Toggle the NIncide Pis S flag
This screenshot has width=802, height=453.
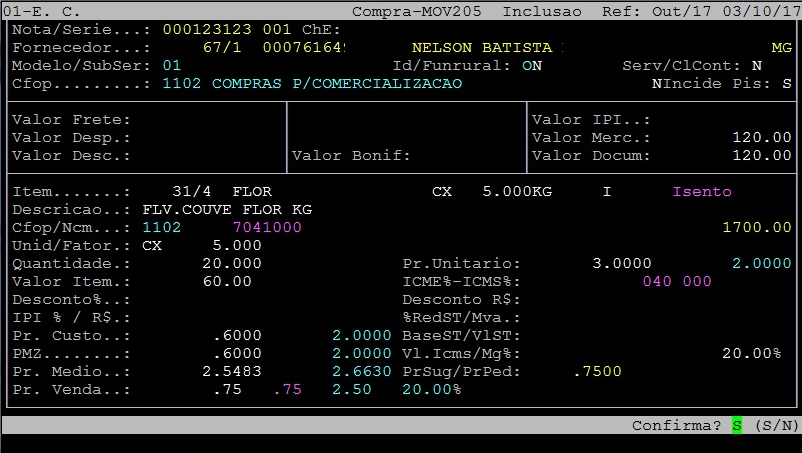[x=786, y=84]
